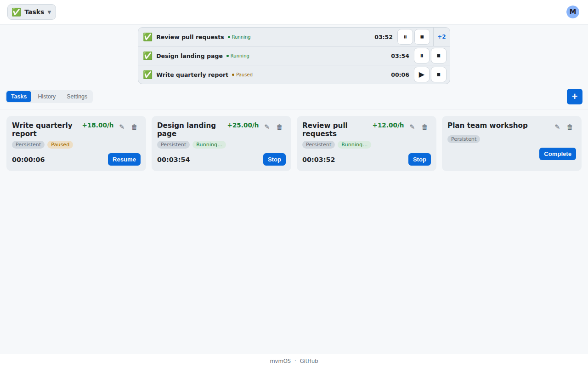Pause the Review pull requests timer
This screenshot has height=368, width=588.
coord(405,37)
